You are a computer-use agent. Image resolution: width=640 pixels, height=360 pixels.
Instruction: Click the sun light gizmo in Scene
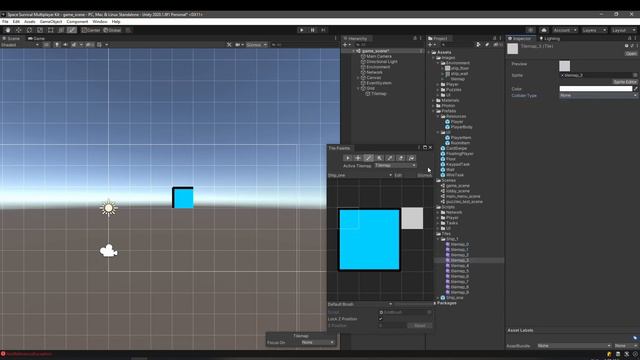point(109,208)
